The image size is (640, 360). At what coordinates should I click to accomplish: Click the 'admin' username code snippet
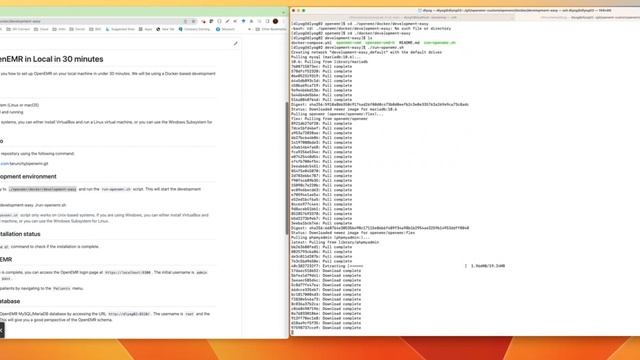pos(202,272)
